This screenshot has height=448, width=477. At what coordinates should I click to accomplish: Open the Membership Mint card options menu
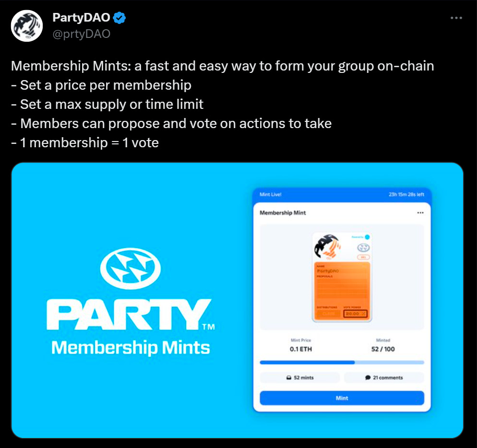420,212
